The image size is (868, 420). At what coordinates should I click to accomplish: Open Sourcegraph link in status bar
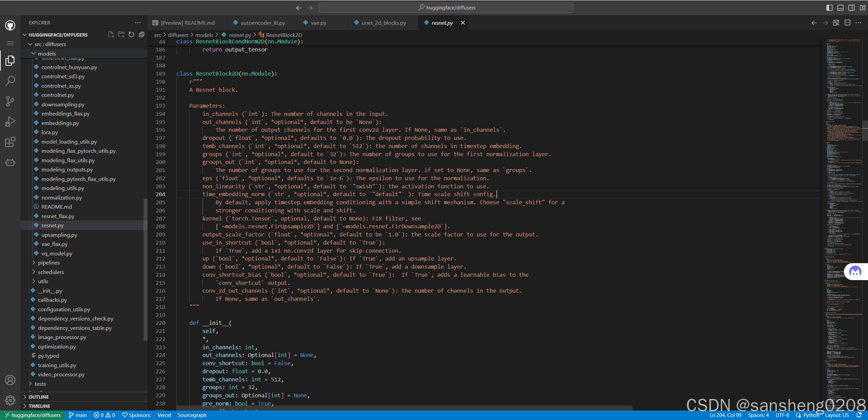pyautogui.click(x=192, y=415)
